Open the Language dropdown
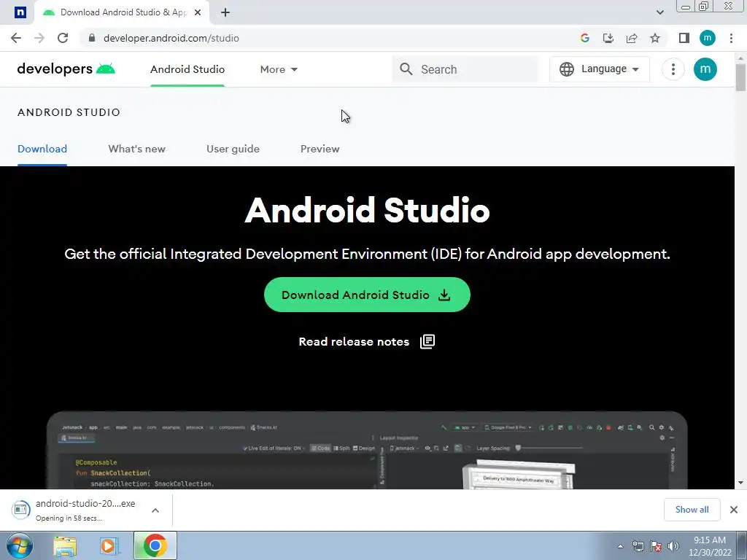 click(600, 69)
